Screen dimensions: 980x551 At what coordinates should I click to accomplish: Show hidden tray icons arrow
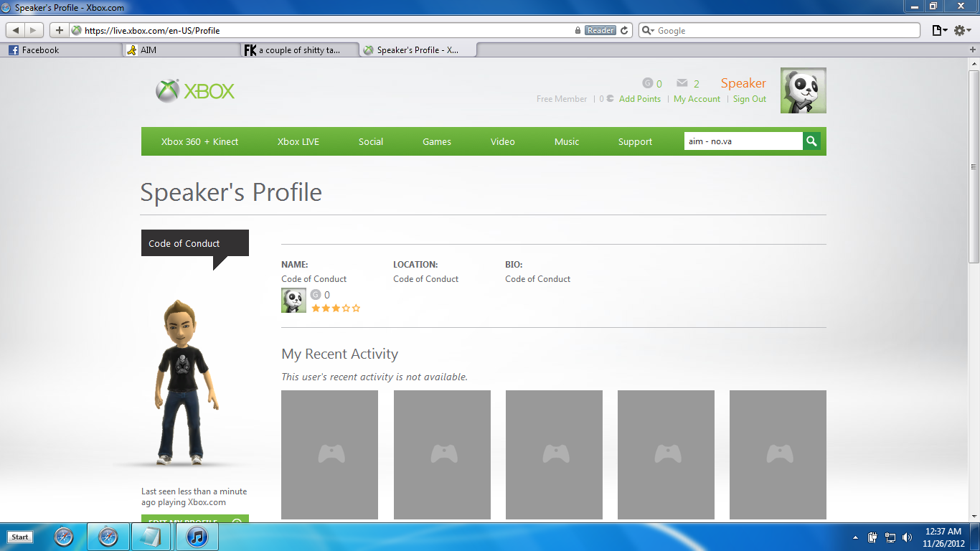click(x=855, y=537)
